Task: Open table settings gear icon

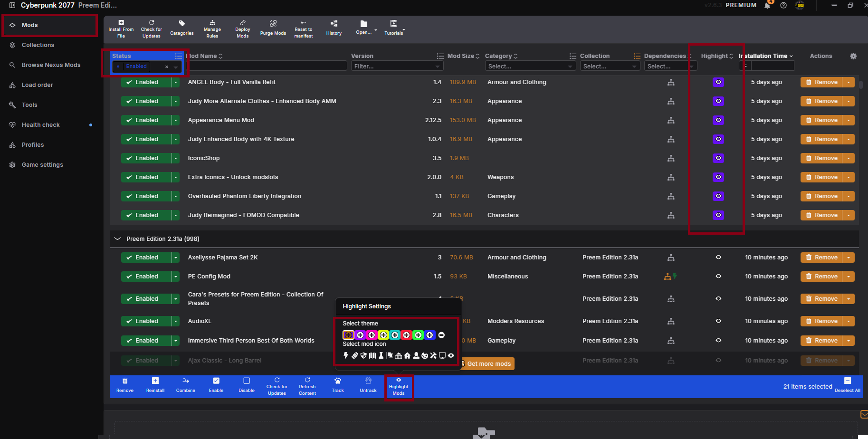Action: point(853,56)
